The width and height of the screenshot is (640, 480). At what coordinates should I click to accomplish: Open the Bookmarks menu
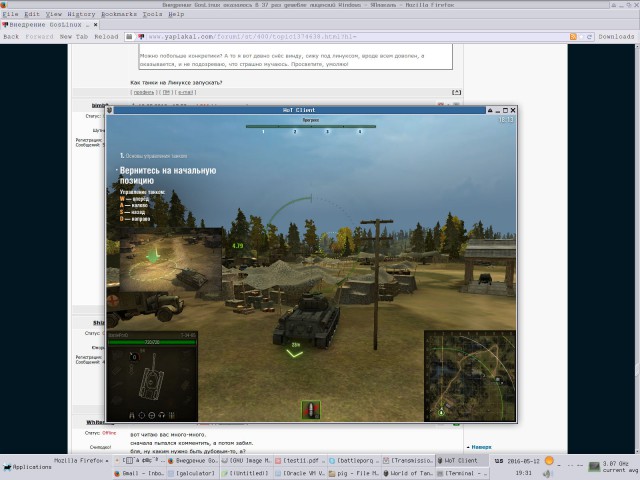[119, 14]
